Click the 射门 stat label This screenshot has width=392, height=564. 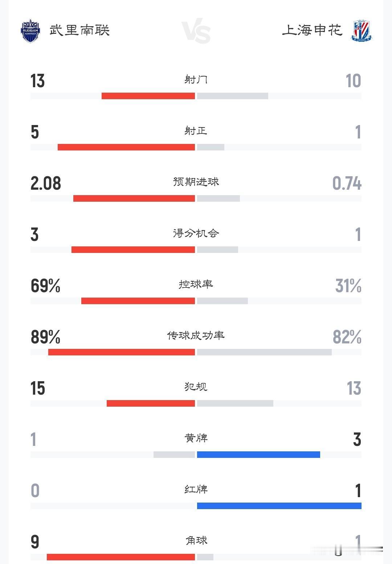[196, 79]
